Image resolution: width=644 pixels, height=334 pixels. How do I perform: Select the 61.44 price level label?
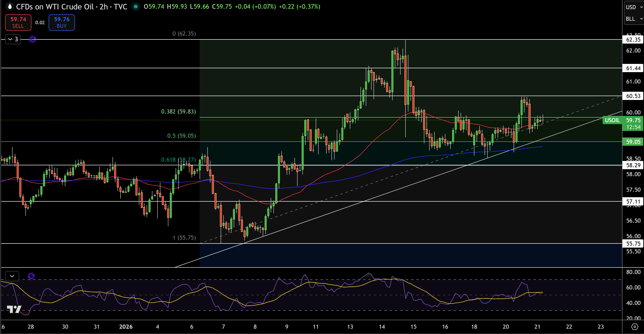(633, 68)
